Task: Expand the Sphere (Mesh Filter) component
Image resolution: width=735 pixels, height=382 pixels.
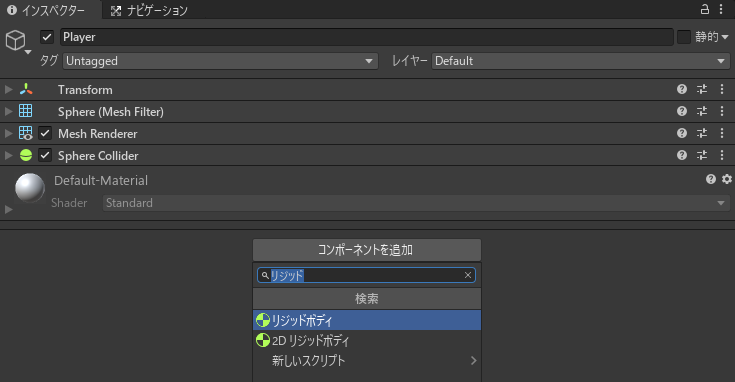Action: [8, 111]
